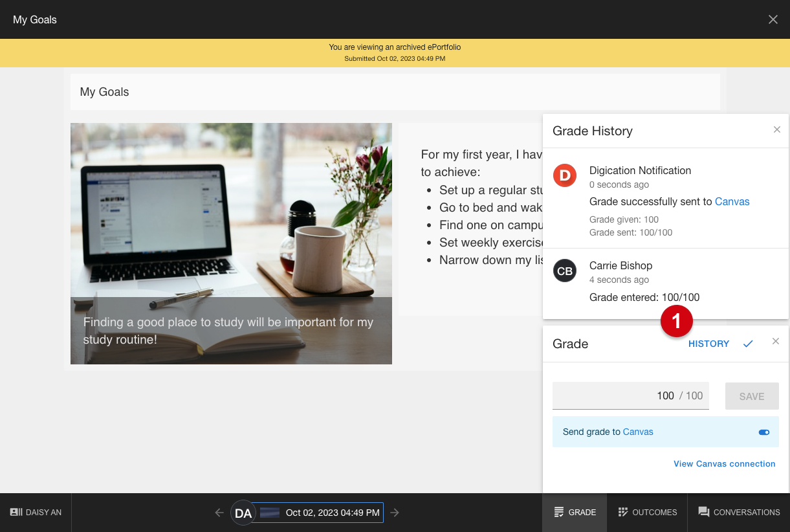This screenshot has width=790, height=532.
Task: Click the DAISY AN student button
Action: point(36,513)
